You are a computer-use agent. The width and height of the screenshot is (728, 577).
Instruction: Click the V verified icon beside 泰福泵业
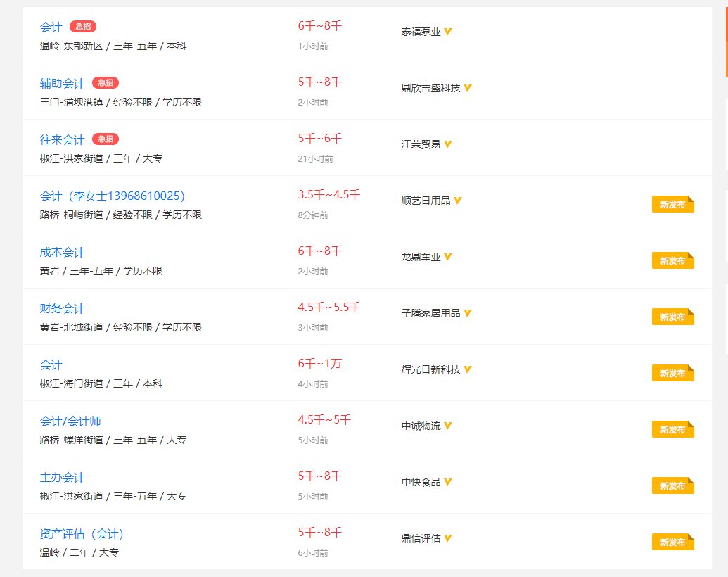(x=448, y=32)
